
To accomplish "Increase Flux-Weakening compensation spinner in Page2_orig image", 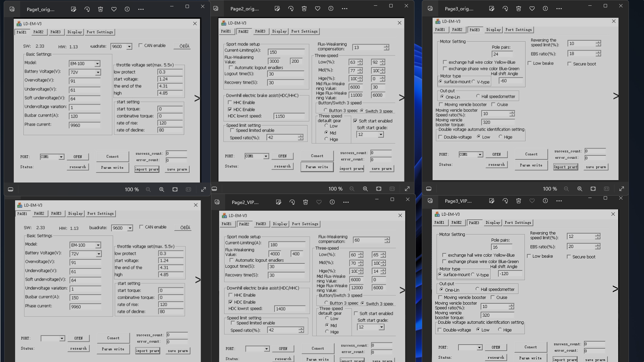I will [x=387, y=46].
